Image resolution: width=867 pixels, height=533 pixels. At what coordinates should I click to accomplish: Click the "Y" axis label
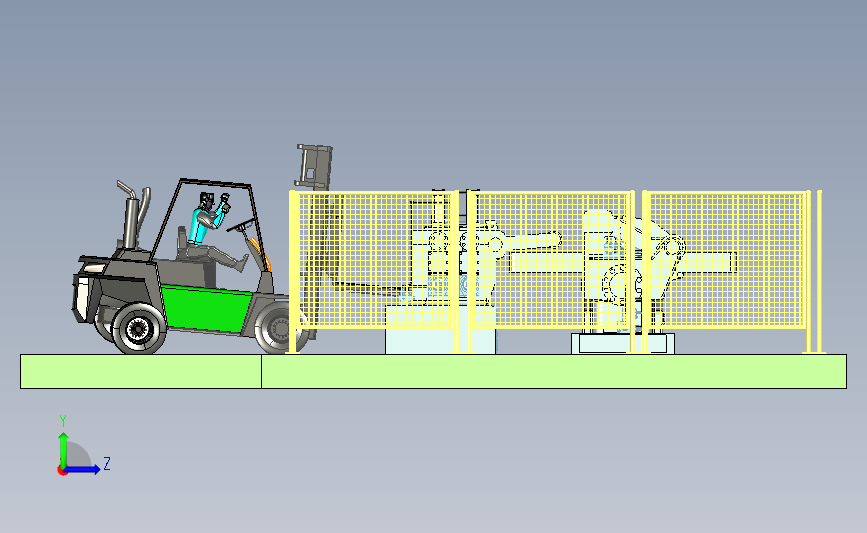click(x=63, y=421)
